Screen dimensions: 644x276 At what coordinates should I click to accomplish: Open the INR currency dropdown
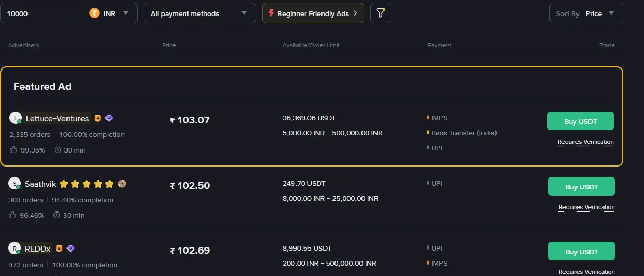(x=110, y=13)
